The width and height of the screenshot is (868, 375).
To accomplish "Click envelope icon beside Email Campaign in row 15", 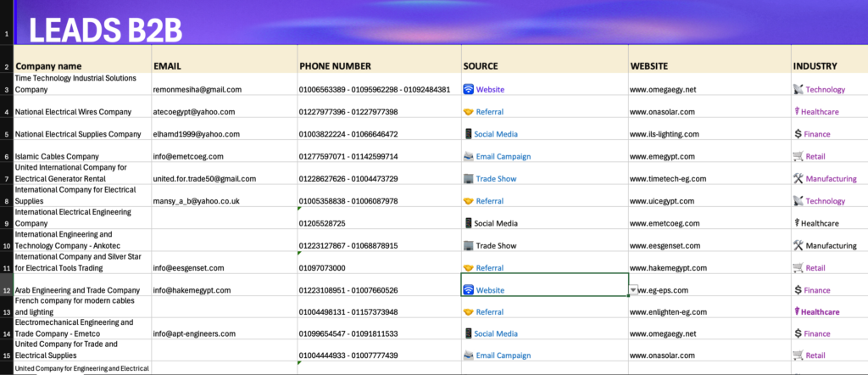I will click(x=468, y=355).
